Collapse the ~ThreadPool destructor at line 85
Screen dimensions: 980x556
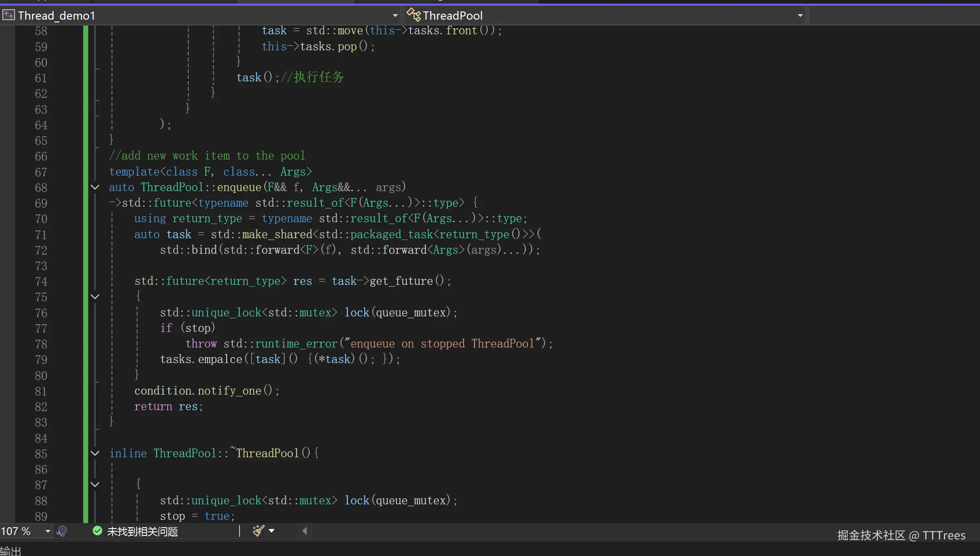95,454
